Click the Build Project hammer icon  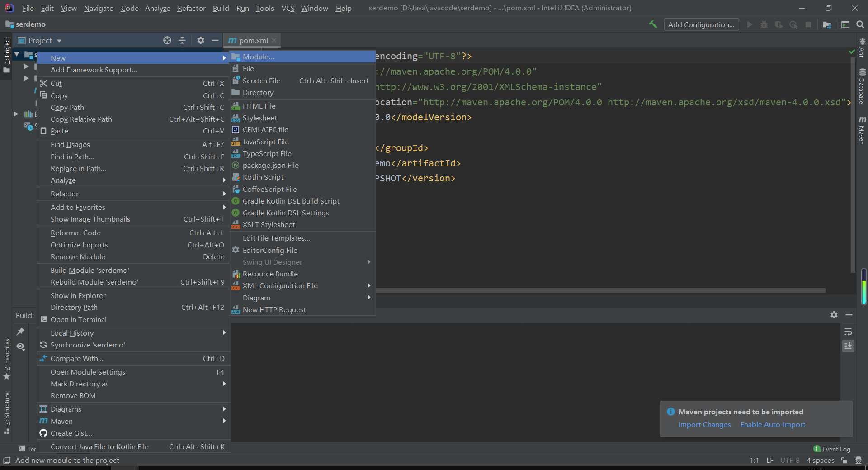click(653, 24)
